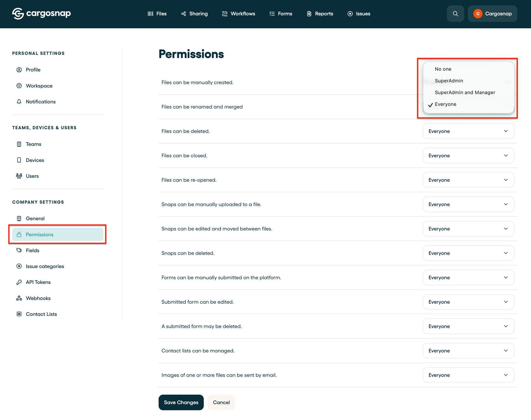Click the Cancel button

(x=221, y=403)
